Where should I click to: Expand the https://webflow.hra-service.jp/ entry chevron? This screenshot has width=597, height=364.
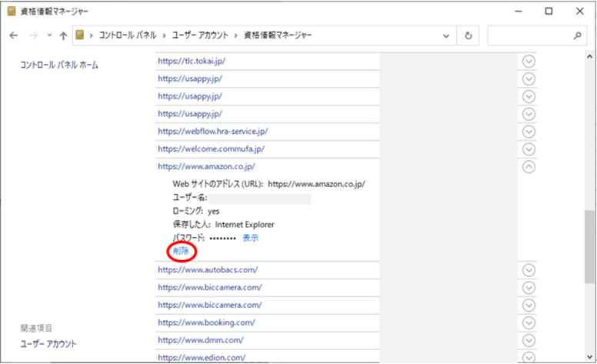(529, 132)
